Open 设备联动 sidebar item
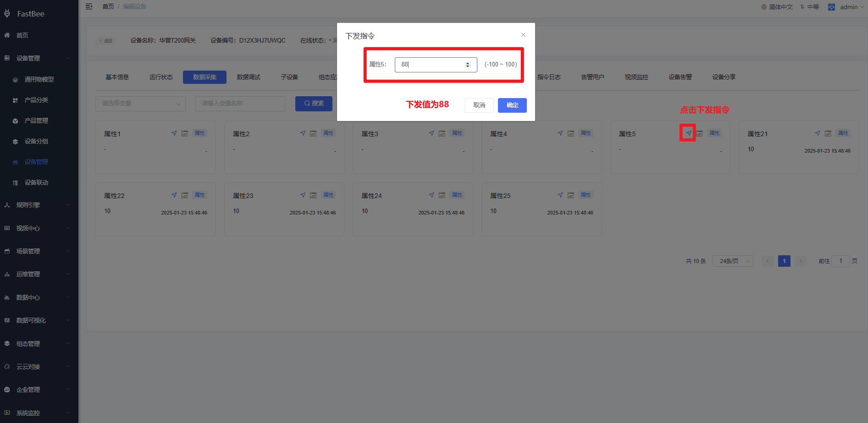Viewport: 868px width, 423px height. tap(39, 182)
